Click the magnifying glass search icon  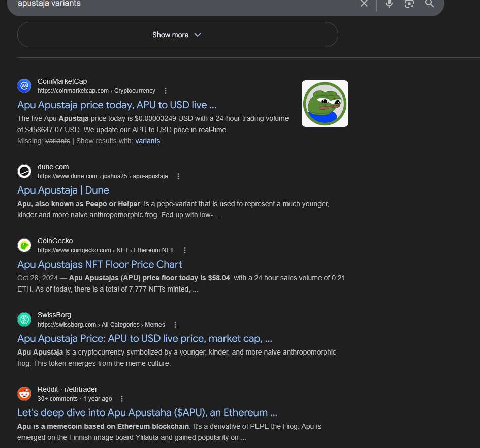(430, 3)
